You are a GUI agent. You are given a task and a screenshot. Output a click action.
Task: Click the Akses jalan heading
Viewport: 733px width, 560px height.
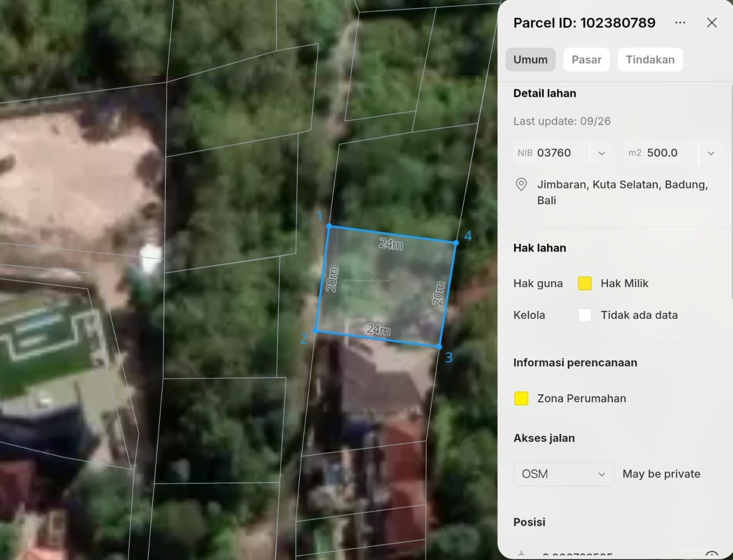[x=544, y=438]
